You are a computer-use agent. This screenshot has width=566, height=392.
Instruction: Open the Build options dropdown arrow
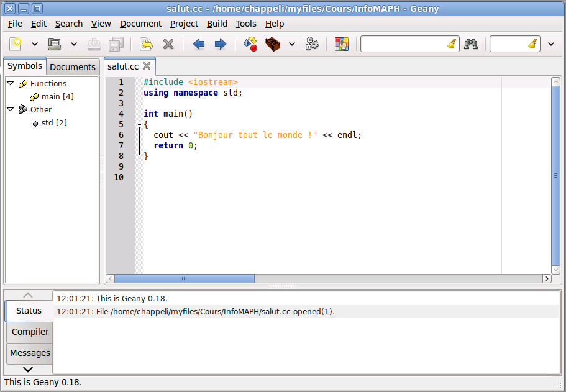[x=292, y=44]
